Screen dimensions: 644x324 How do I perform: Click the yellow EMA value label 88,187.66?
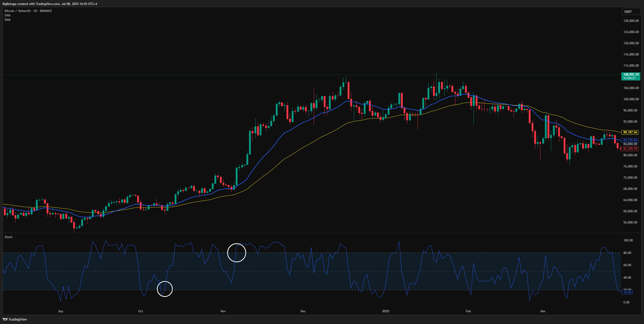[630, 132]
